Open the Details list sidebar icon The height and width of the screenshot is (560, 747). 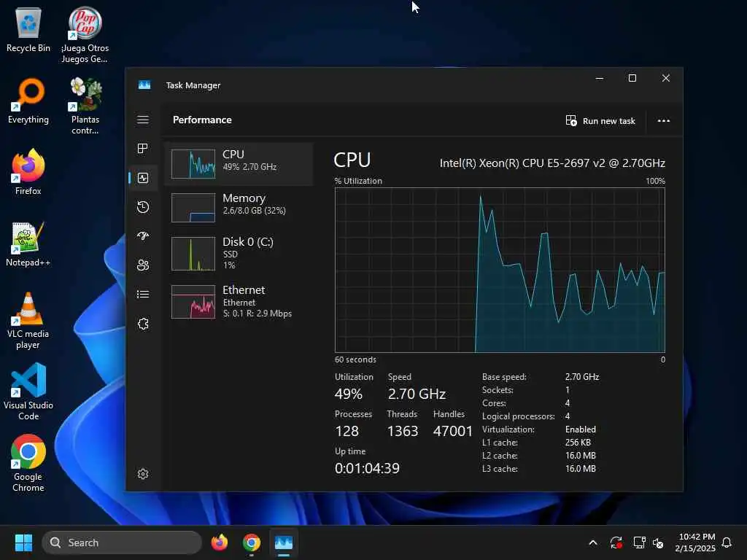tap(143, 295)
